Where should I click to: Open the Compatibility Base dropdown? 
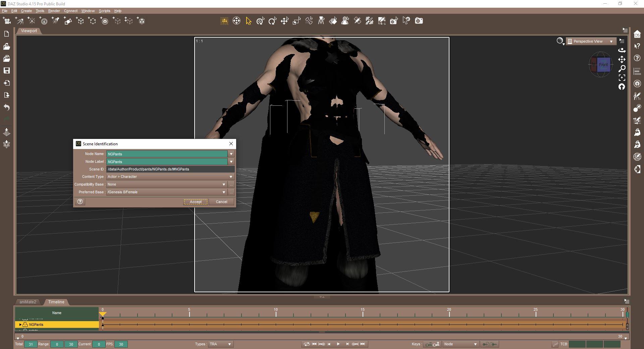167,185
